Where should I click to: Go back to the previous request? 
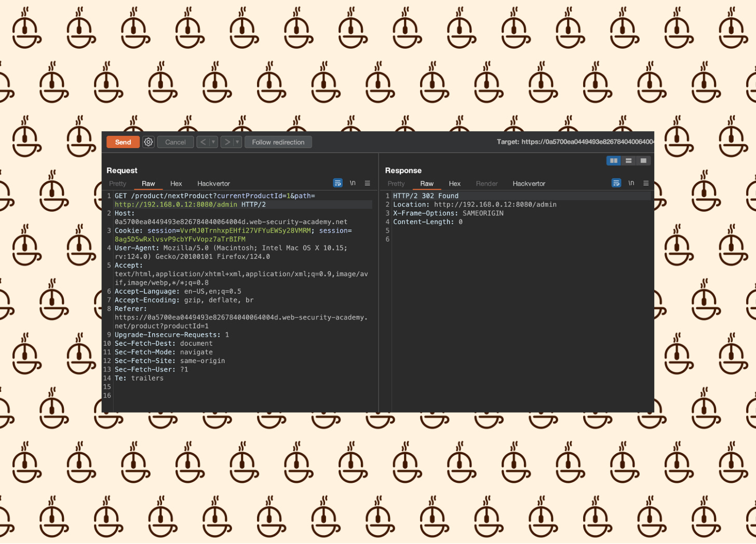click(203, 142)
